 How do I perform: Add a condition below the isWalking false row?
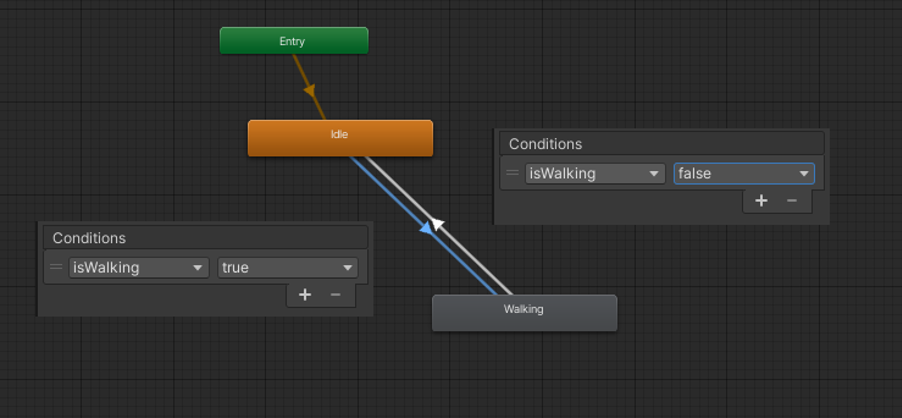pyautogui.click(x=761, y=201)
